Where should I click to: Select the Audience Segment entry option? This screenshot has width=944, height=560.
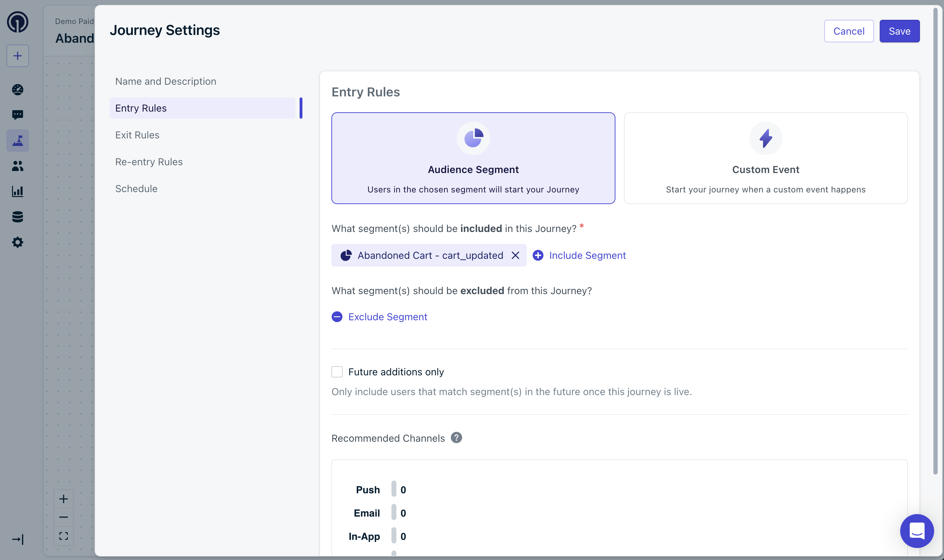(473, 158)
